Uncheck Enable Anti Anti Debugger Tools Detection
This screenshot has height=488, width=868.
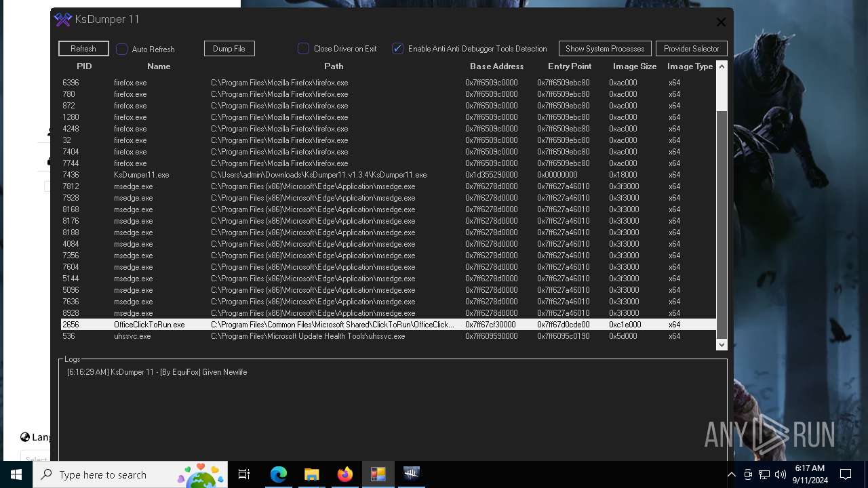point(398,49)
